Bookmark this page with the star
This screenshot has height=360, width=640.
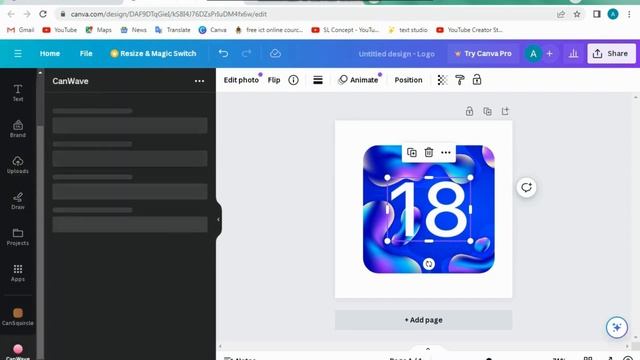pos(577,14)
